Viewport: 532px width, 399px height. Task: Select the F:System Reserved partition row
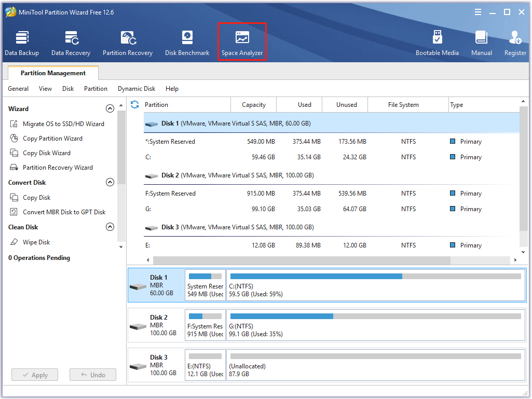(x=332, y=194)
